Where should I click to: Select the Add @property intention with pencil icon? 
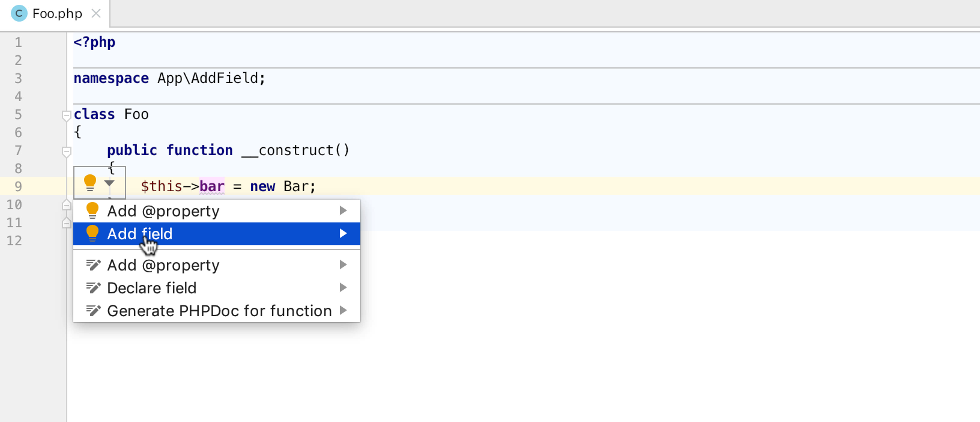(x=217, y=265)
